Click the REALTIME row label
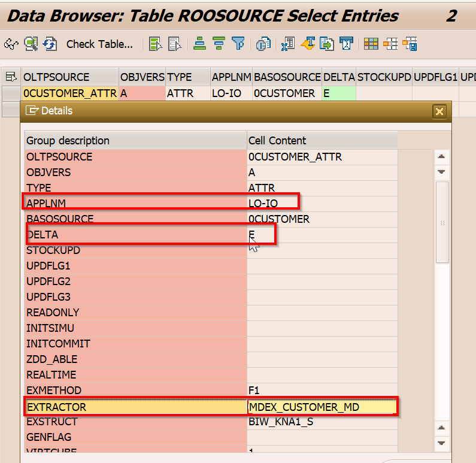The height and width of the screenshot is (463, 476). [136, 374]
